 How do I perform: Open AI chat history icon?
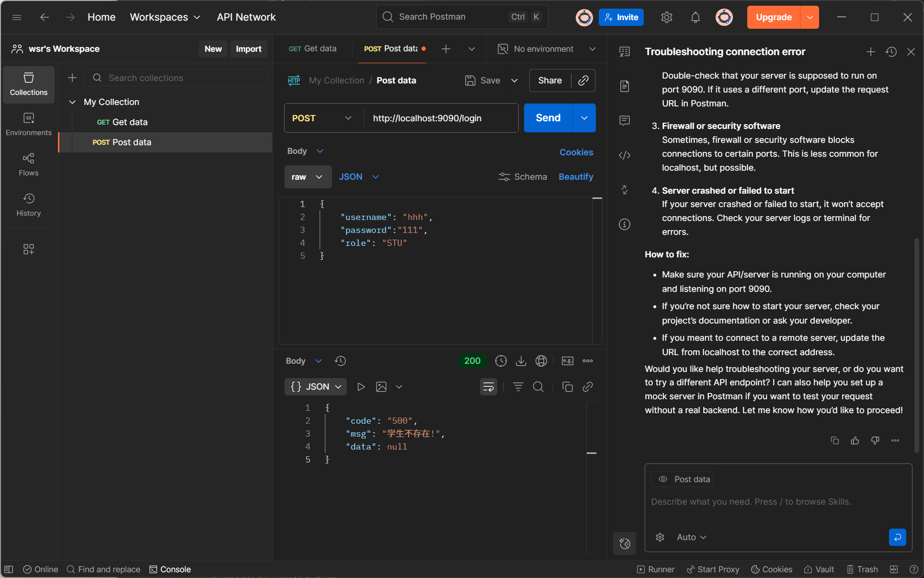pyautogui.click(x=891, y=52)
